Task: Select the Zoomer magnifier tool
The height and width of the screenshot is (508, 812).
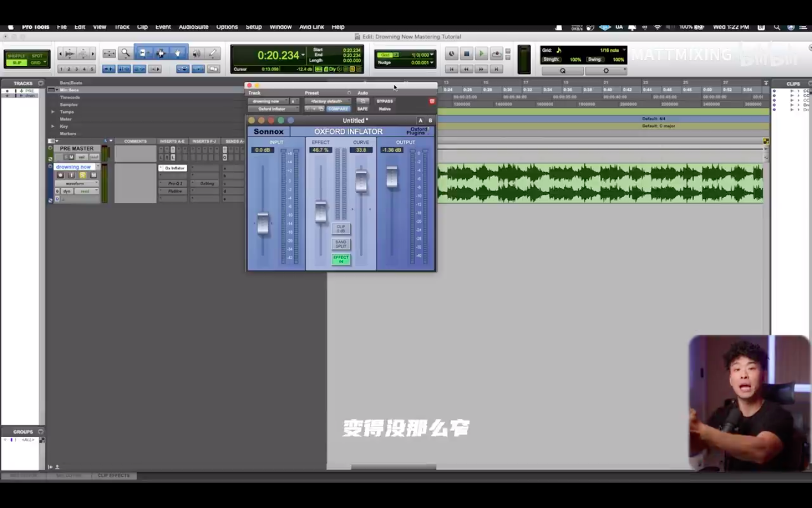Action: click(x=125, y=53)
